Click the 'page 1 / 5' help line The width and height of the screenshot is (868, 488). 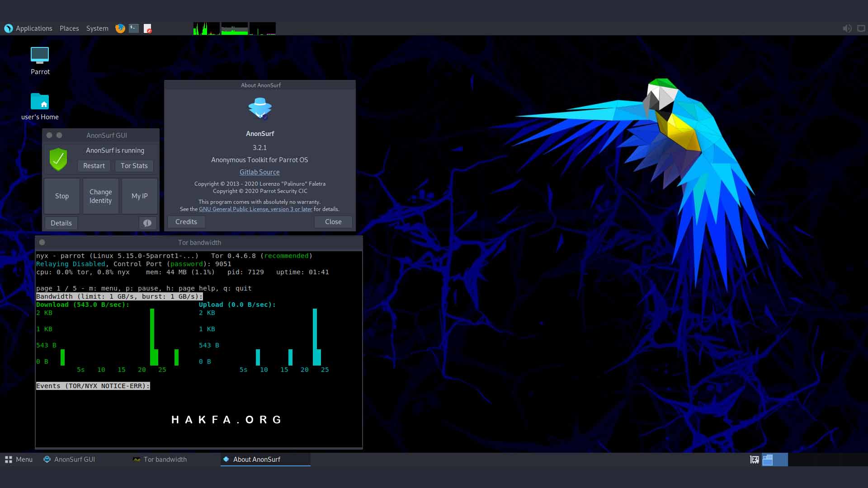coord(144,288)
